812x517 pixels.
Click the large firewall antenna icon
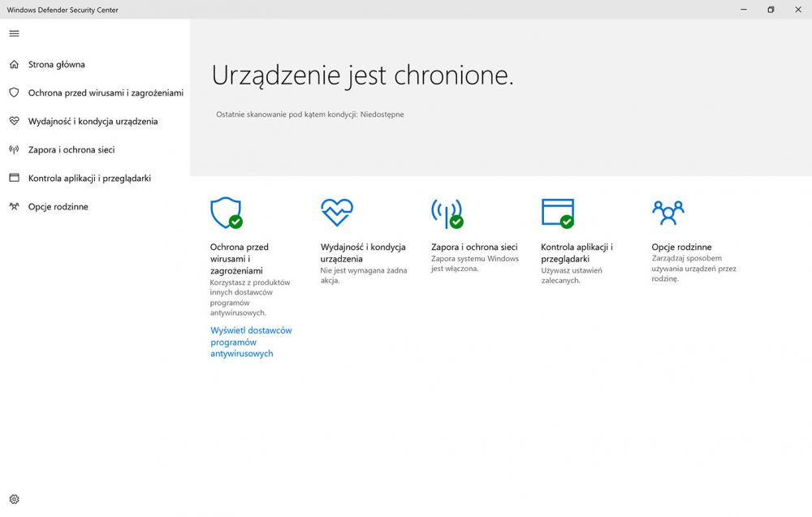coord(447,213)
